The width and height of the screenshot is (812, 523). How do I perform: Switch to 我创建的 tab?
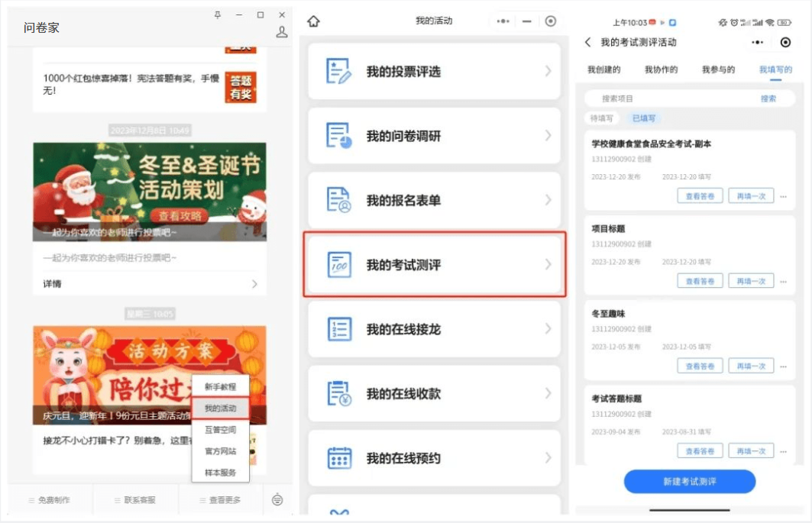(603, 69)
